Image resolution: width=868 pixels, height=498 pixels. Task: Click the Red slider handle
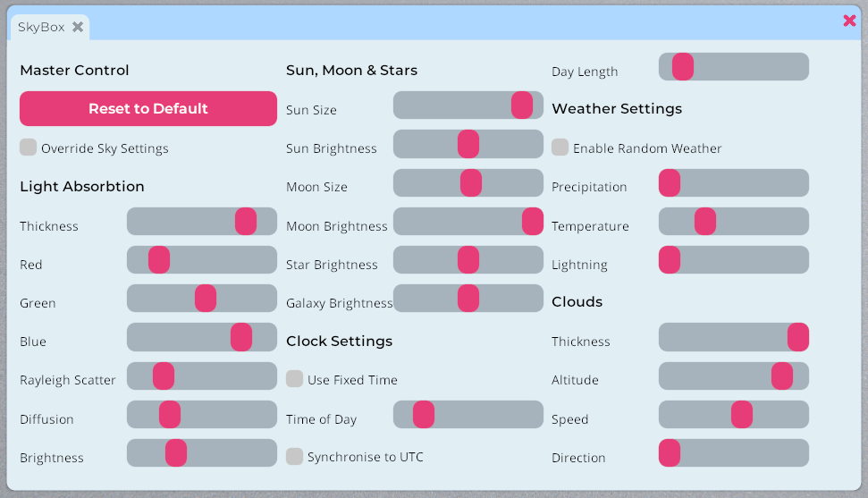(x=159, y=260)
